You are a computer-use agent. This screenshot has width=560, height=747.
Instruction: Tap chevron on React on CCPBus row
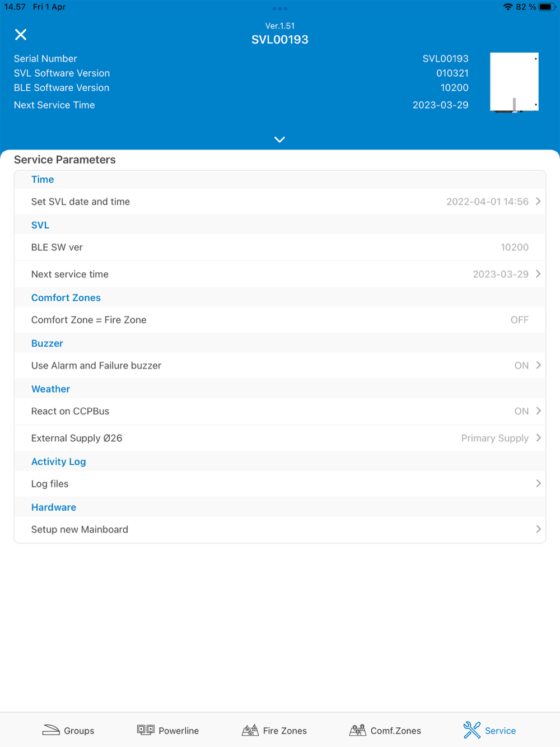[x=538, y=411]
